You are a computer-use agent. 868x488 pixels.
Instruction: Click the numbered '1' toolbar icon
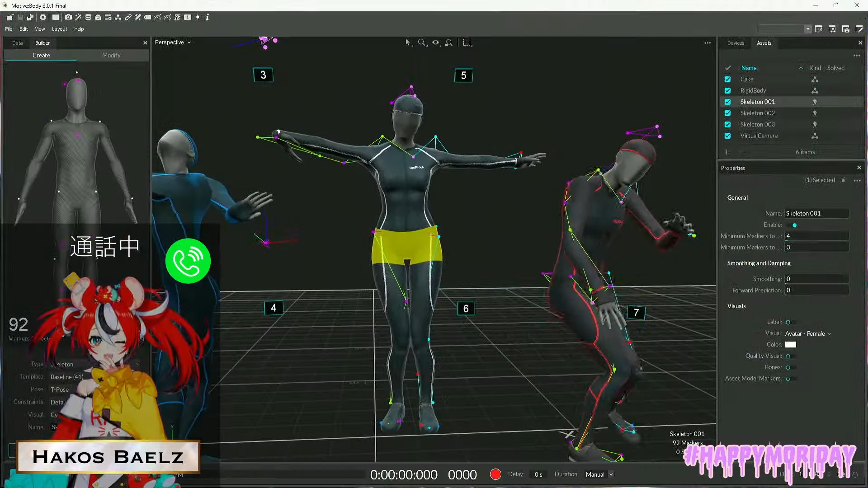[188, 17]
